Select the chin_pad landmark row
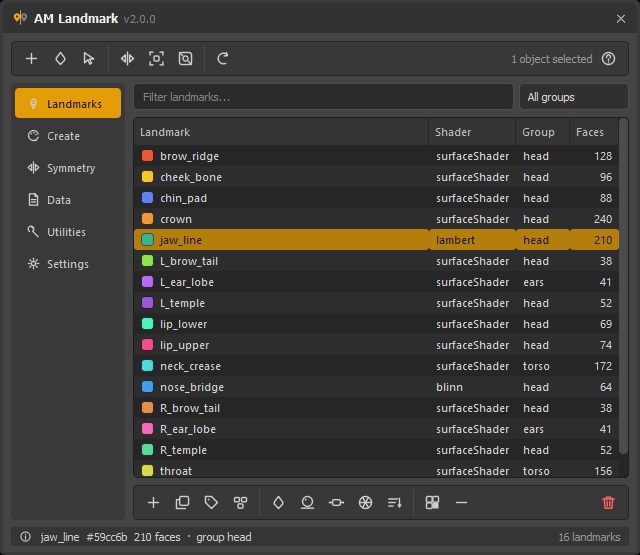 click(x=376, y=198)
